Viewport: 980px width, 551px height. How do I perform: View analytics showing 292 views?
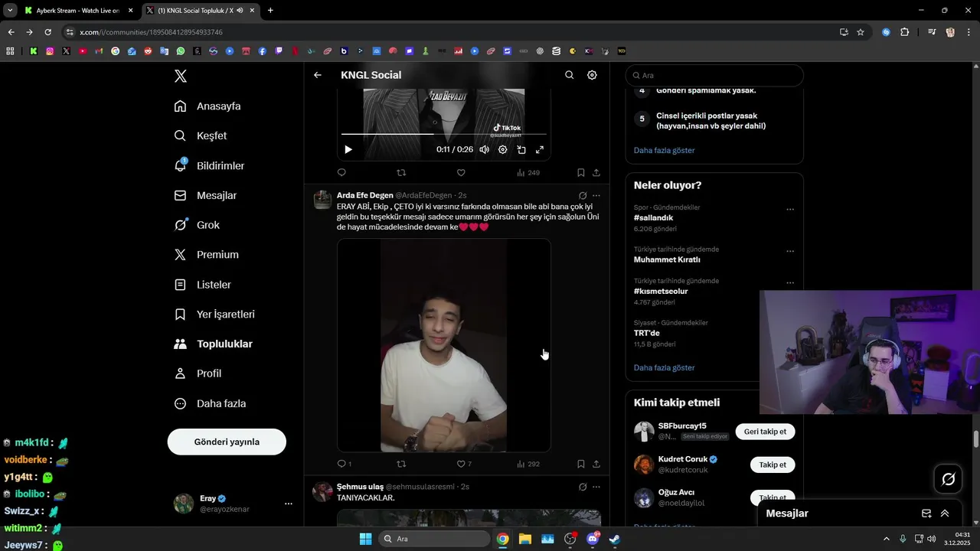coord(528,464)
